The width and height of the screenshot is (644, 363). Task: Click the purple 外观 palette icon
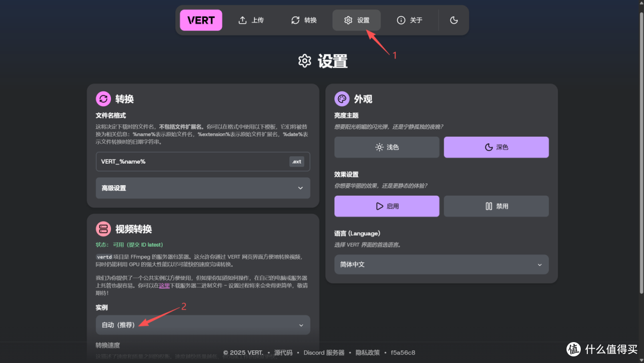(x=342, y=99)
